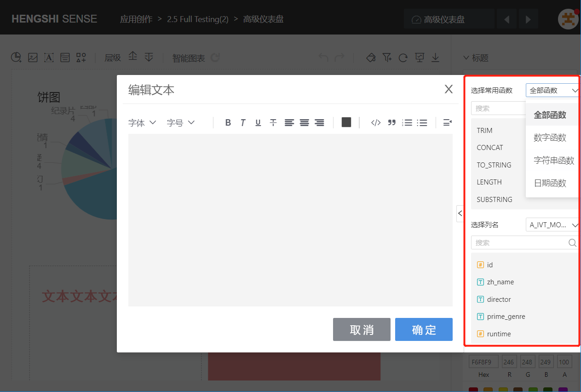Click the undo arrow in dashboard toolbar
Viewport: 581px width, 392px height.
coord(324,58)
